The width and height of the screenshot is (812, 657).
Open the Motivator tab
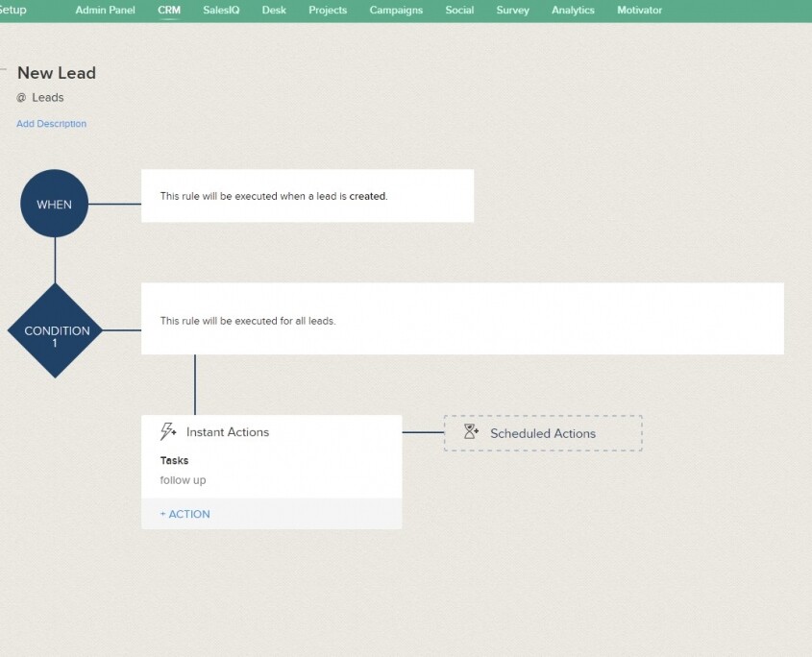(640, 10)
